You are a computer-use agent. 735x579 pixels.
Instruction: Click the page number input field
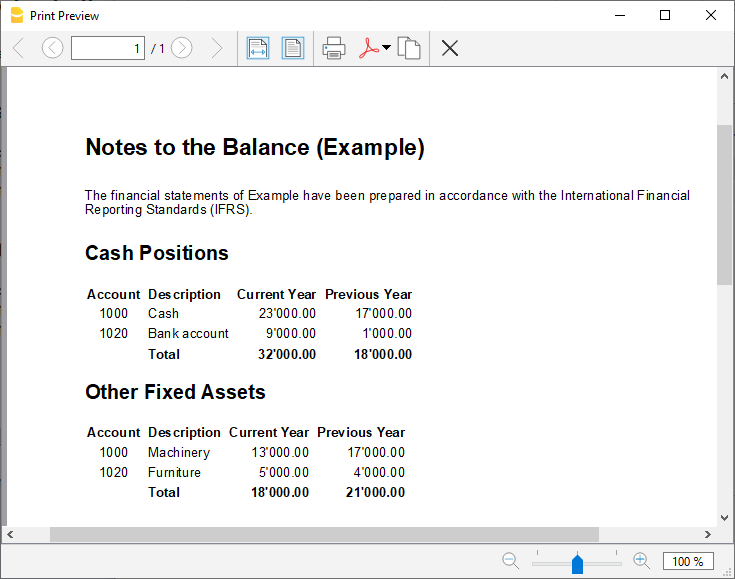108,48
